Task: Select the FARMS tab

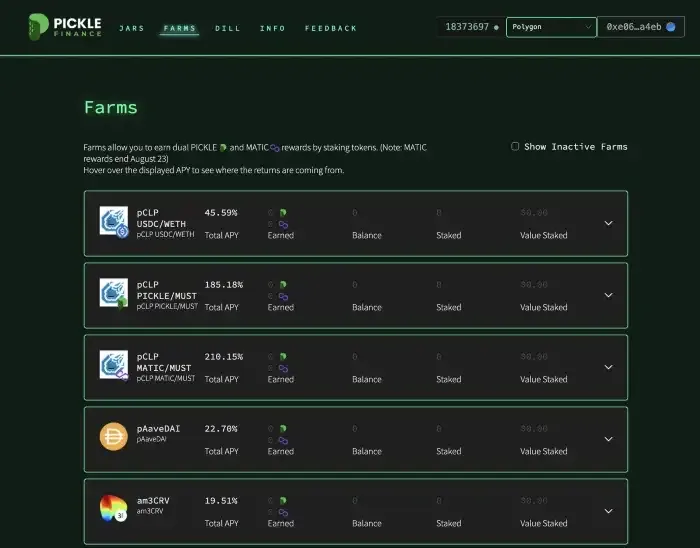Action: [x=179, y=29]
